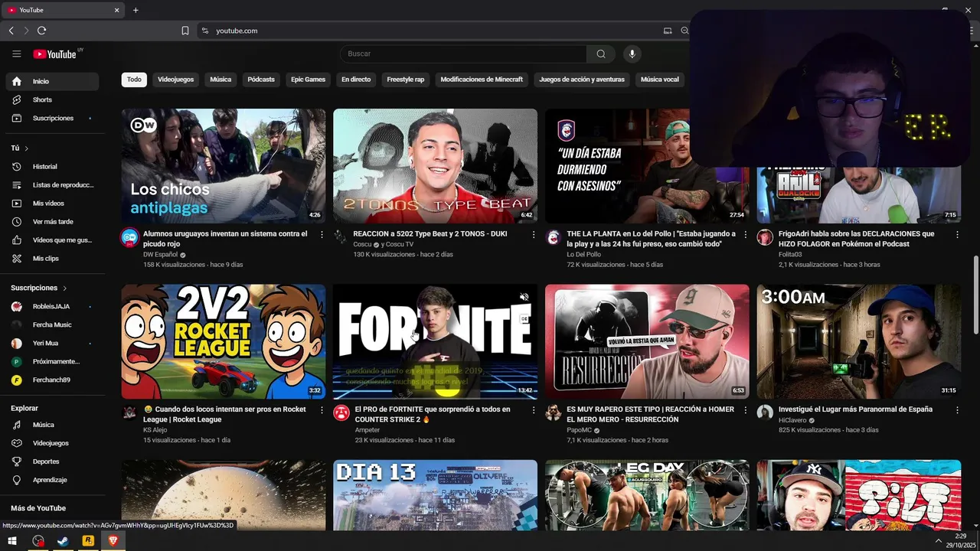The width and height of the screenshot is (980, 551).
Task: Click the youtube.com address bar
Action: (x=429, y=31)
